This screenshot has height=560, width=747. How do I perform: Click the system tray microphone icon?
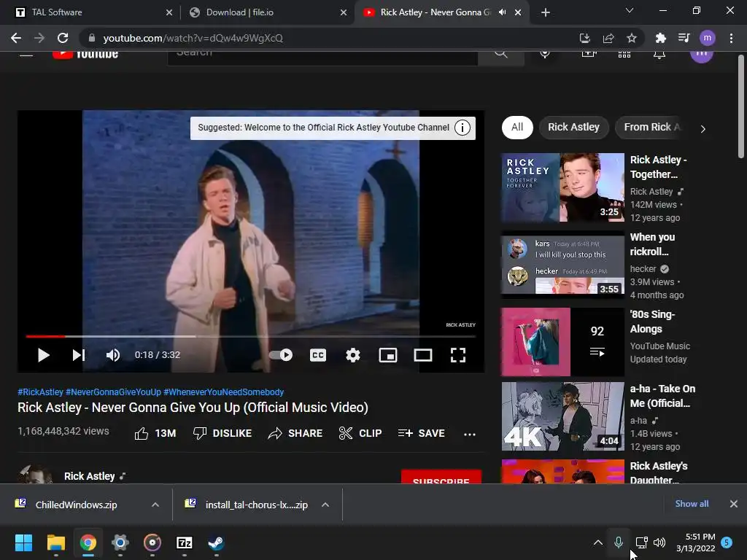pyautogui.click(x=619, y=542)
